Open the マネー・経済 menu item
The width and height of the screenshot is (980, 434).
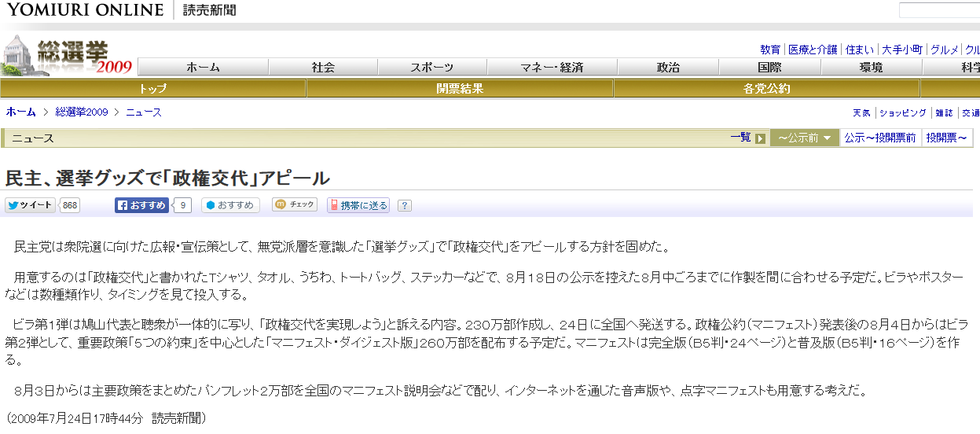coord(552,68)
